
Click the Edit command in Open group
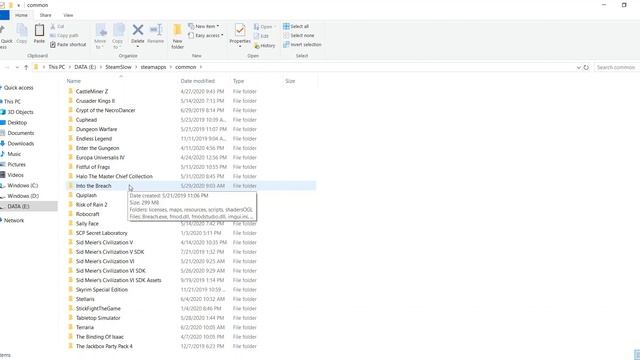pos(261,36)
